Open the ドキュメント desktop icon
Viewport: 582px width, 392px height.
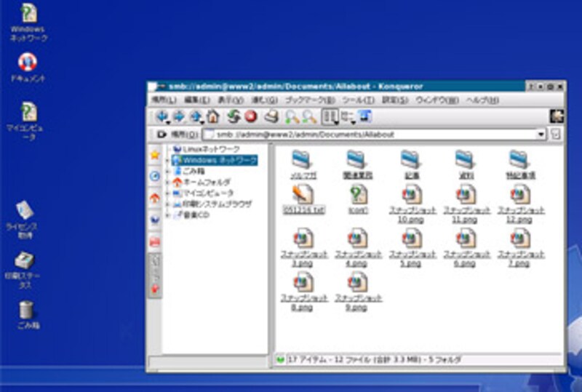point(28,68)
